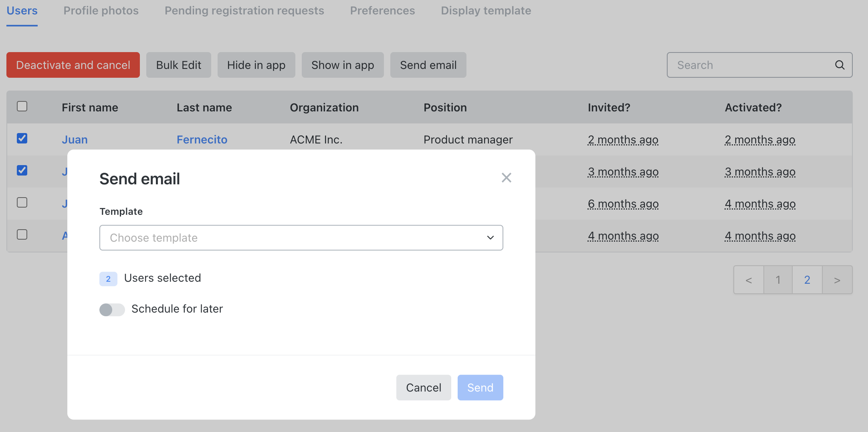Click the Bulk Edit button
This screenshot has width=868, height=432.
coord(178,65)
